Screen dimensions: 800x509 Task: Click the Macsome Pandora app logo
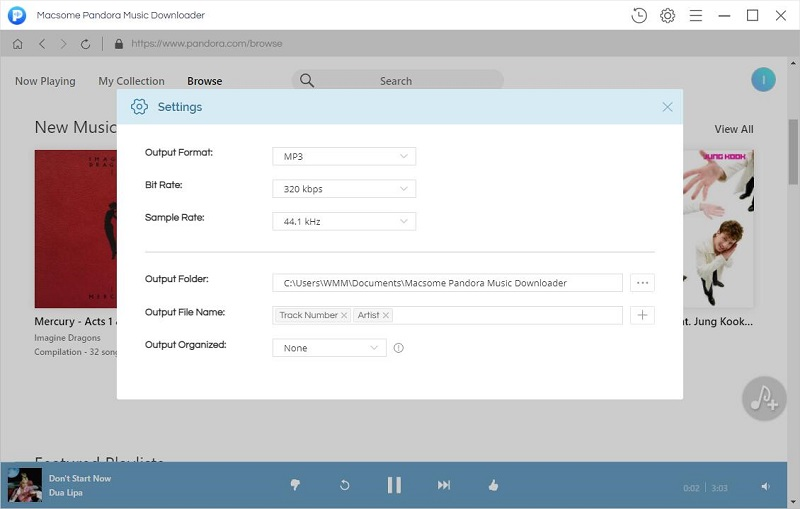tap(17, 15)
